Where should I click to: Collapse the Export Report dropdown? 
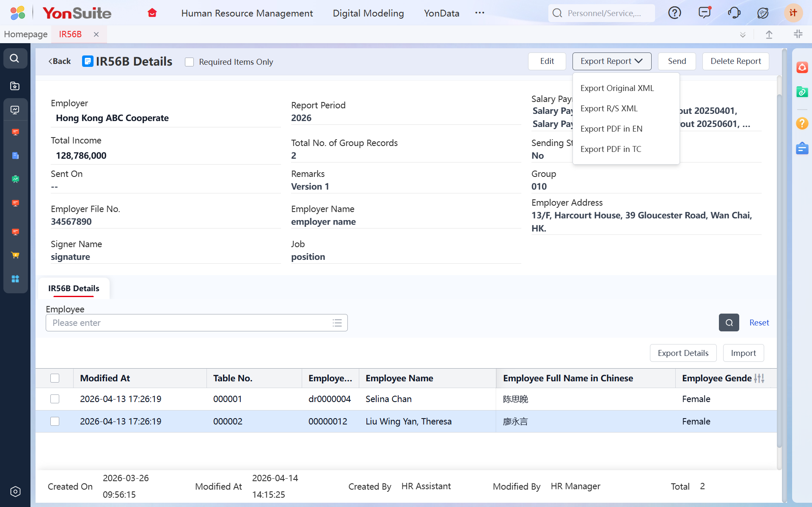pyautogui.click(x=611, y=61)
